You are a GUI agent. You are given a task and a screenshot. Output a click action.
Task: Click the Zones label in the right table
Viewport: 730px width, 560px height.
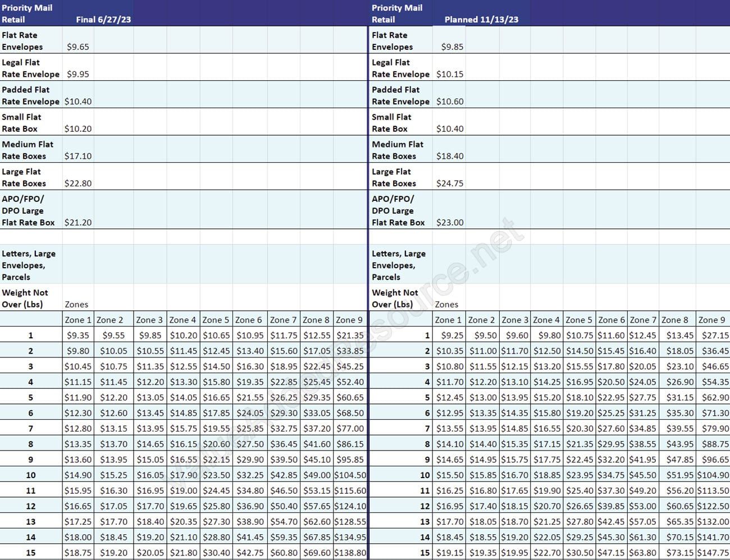(x=447, y=304)
